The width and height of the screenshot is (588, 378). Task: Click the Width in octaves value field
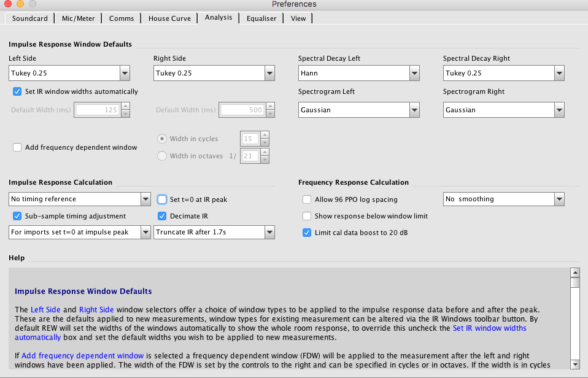[x=250, y=156]
